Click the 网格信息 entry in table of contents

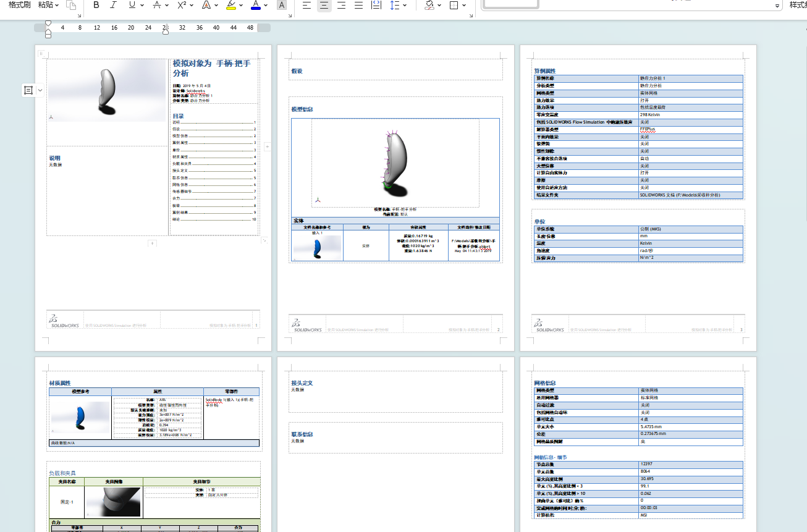click(x=214, y=185)
